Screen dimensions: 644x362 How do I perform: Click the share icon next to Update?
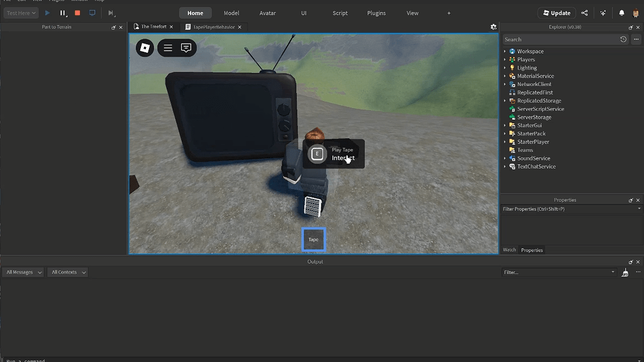[x=584, y=13]
